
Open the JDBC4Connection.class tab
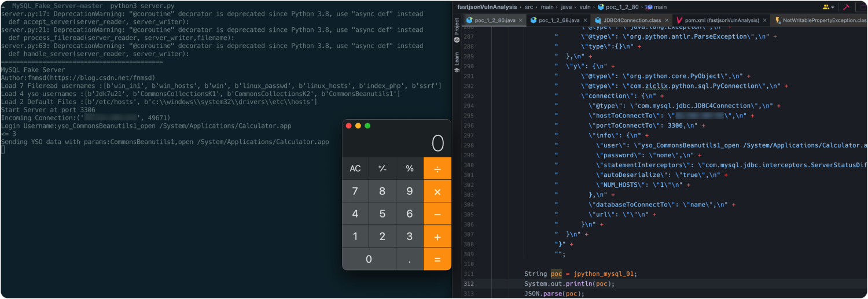click(632, 20)
